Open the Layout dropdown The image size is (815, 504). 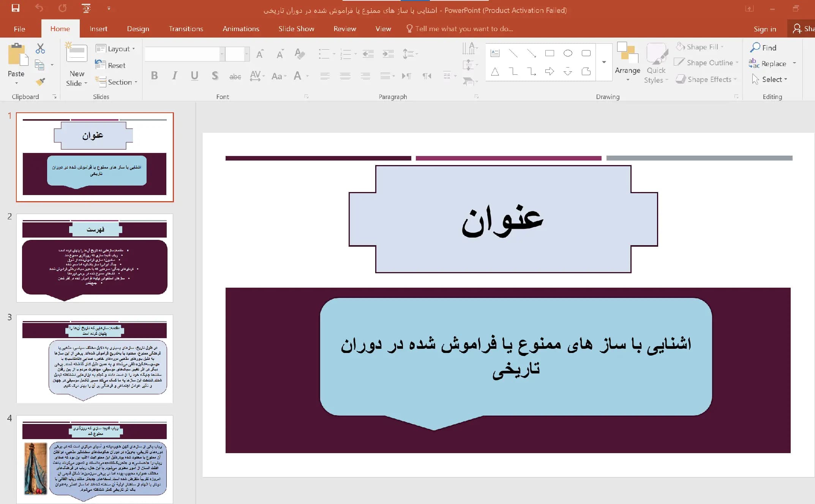point(115,49)
